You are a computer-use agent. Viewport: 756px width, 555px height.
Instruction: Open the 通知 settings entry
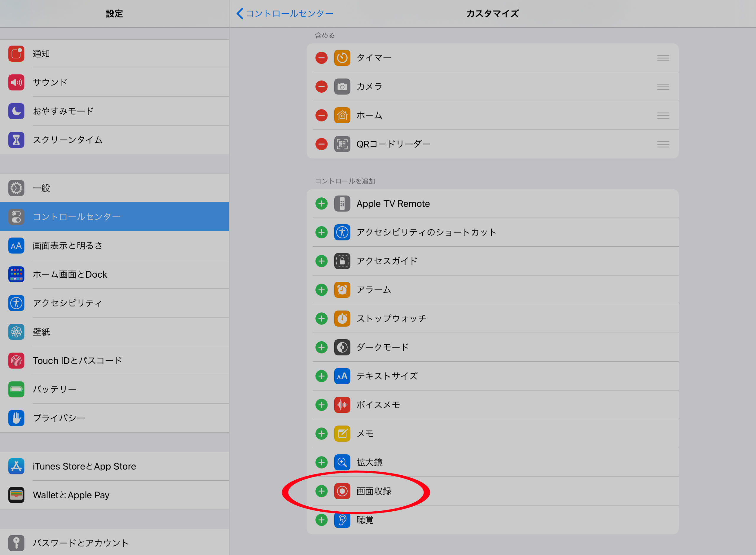click(115, 54)
